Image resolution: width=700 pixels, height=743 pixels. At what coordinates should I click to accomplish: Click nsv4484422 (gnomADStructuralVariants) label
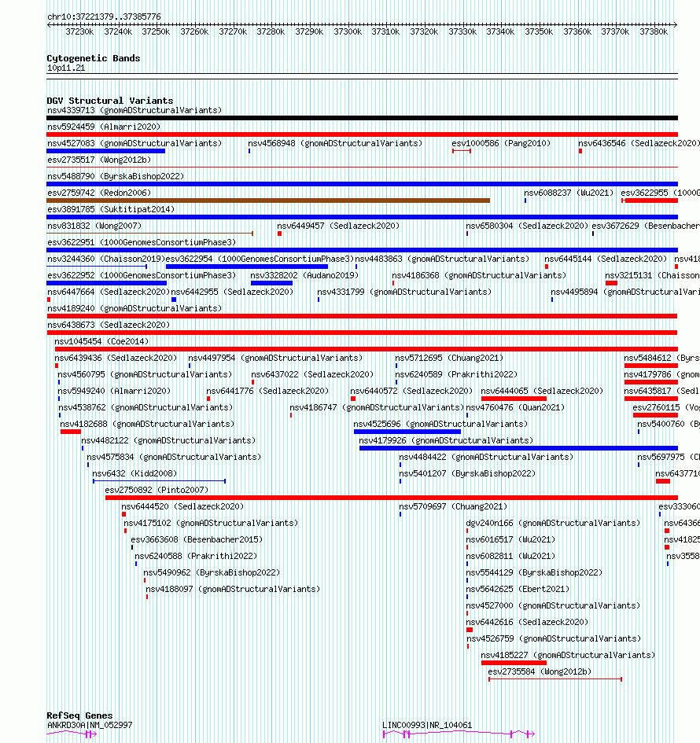pos(486,458)
